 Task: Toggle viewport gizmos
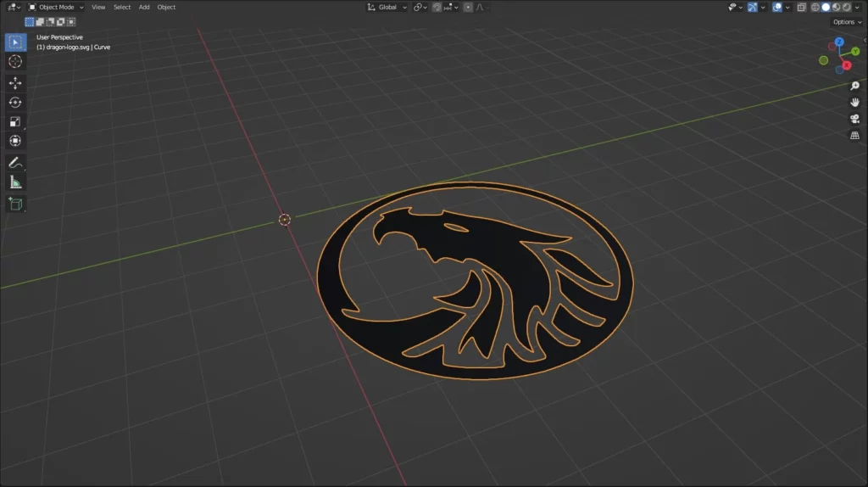(x=753, y=7)
